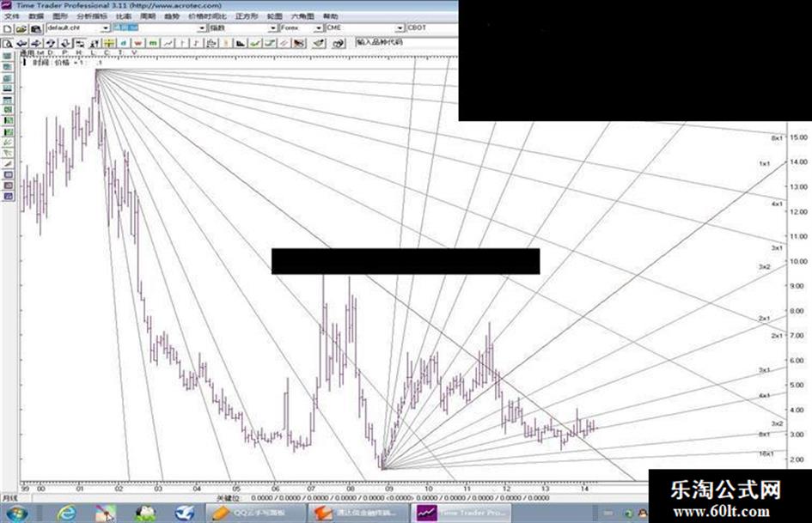Expand the highlighted blue combo box arrow

tap(201, 28)
